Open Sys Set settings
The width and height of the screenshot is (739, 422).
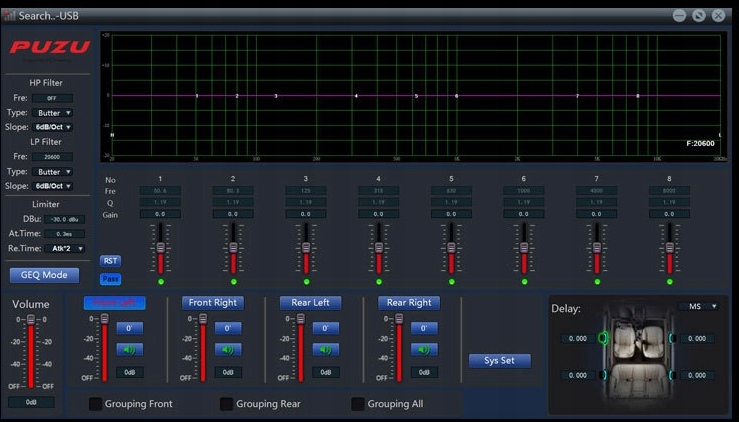pos(499,361)
